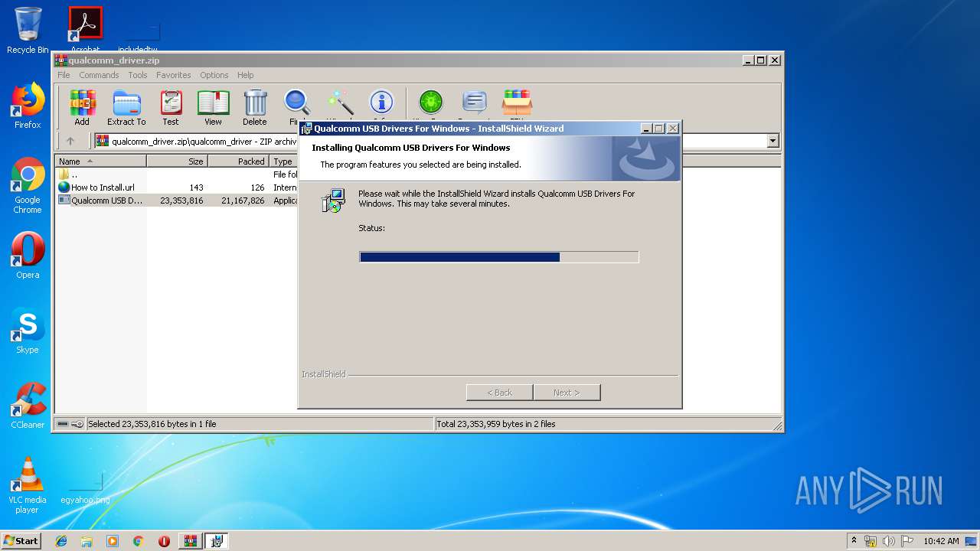Select the 'Qualcomm USB D...' file row
This screenshot has height=551, width=980.
176,201
